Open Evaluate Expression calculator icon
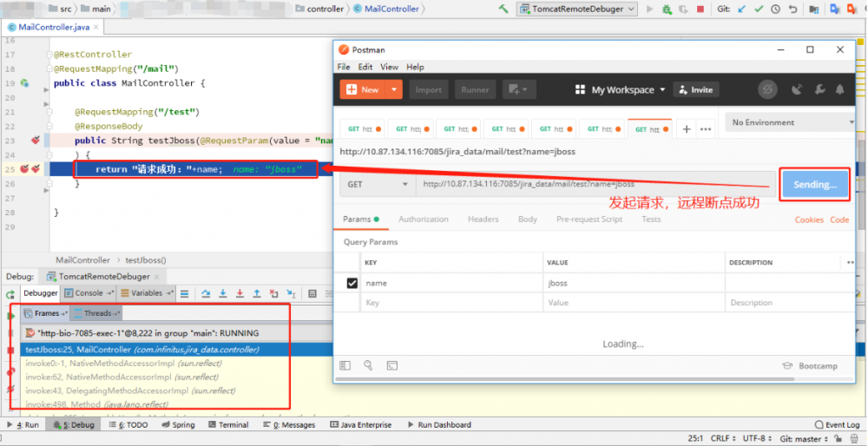This screenshot has height=446, width=868. (312, 293)
